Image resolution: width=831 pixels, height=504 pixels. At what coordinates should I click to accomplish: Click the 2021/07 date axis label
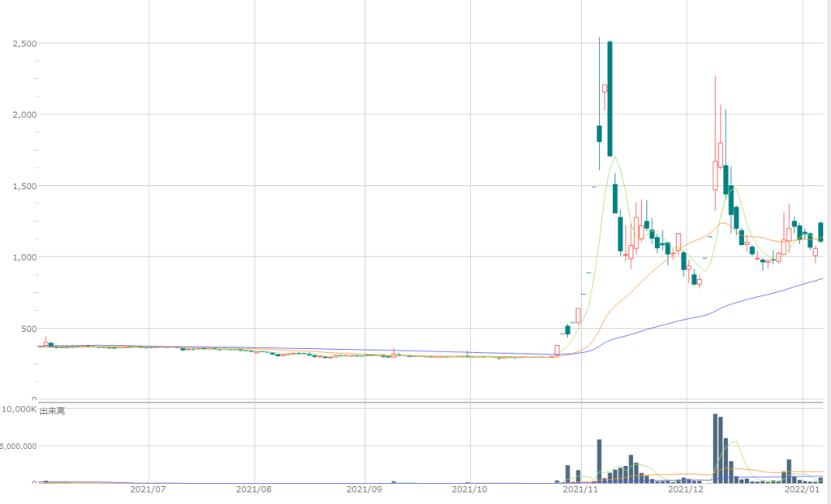tap(148, 489)
